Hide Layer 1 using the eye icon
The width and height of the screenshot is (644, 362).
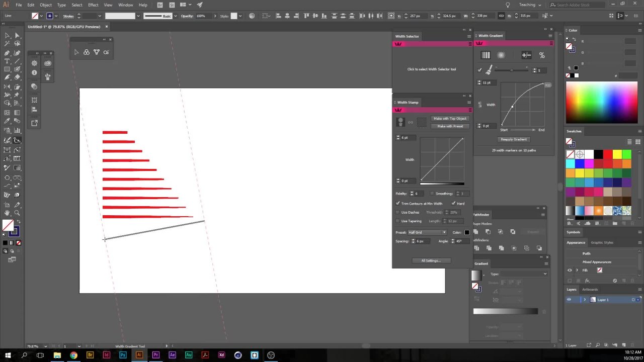click(569, 300)
